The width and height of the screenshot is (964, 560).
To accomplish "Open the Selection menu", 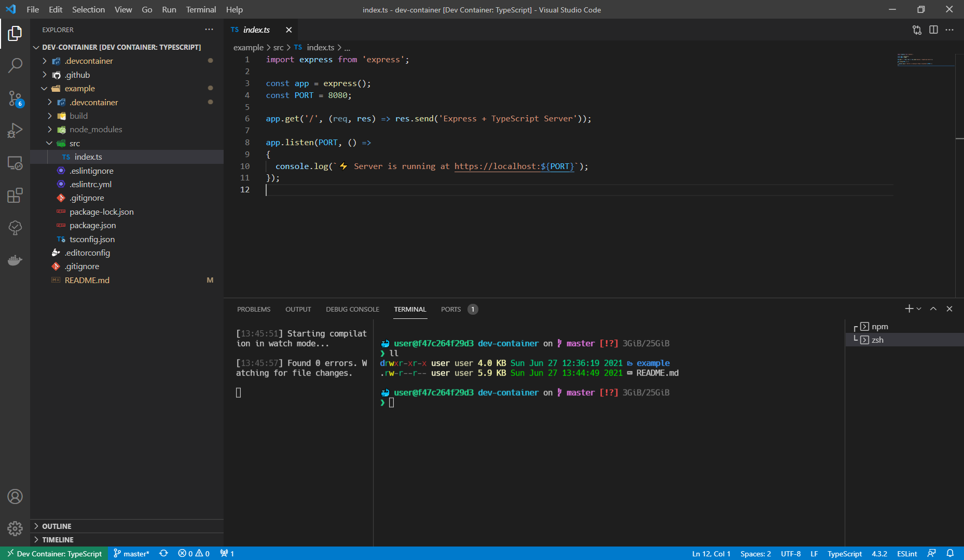I will pos(88,9).
